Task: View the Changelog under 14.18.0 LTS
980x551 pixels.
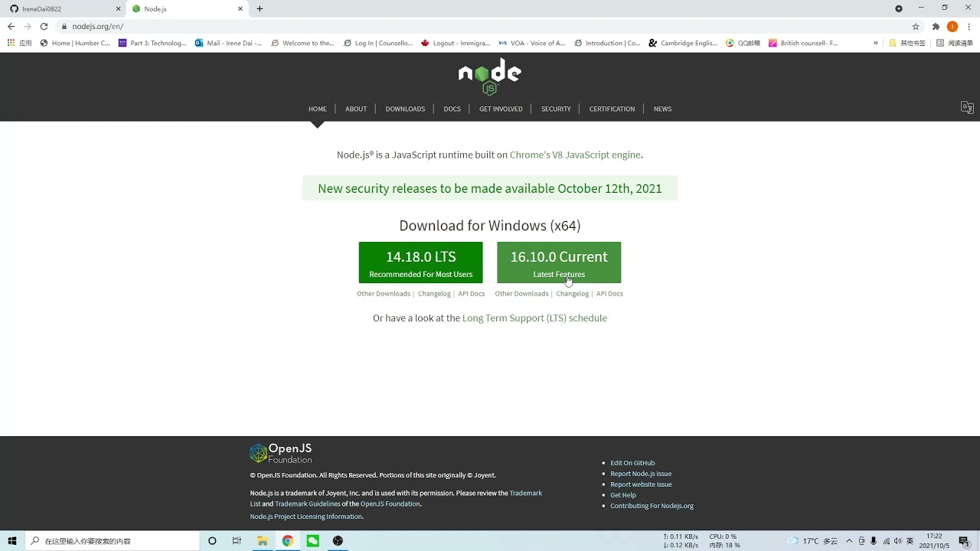Action: [x=434, y=294]
